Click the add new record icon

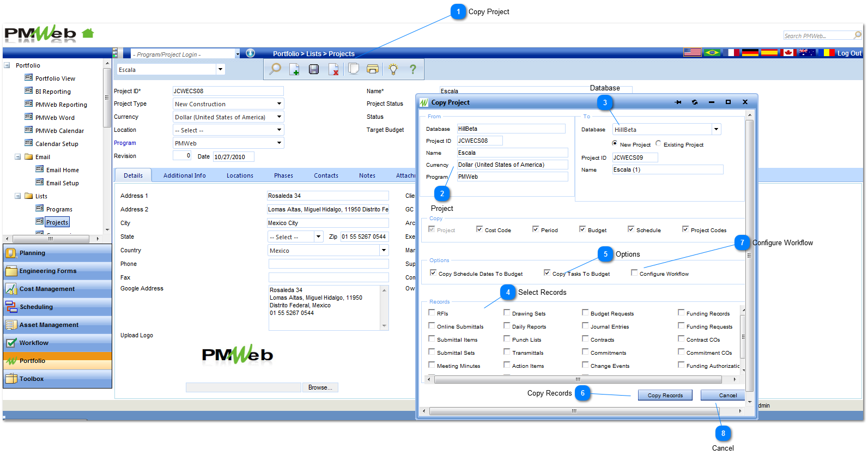tap(294, 69)
